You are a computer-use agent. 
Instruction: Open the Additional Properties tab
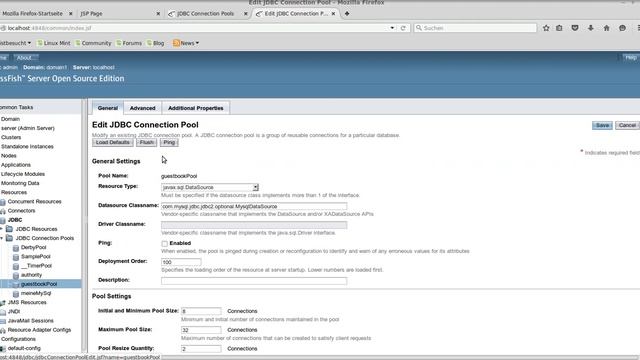pos(196,108)
